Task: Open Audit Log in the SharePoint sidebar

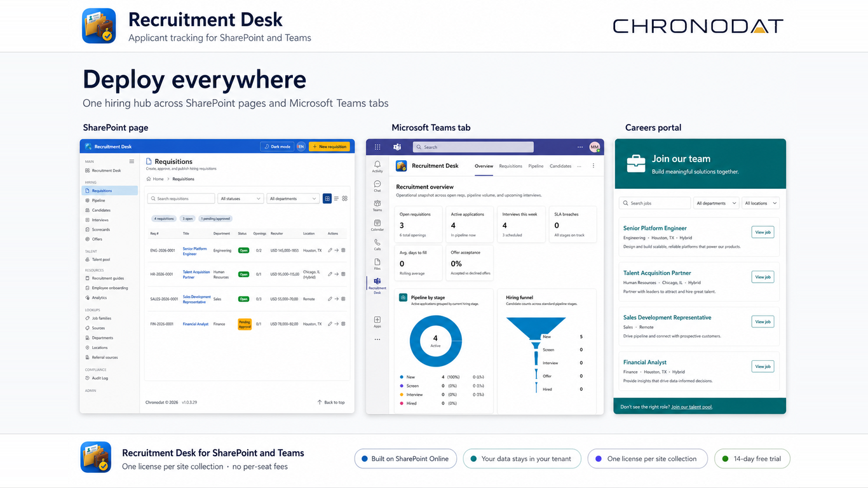Action: [110, 378]
